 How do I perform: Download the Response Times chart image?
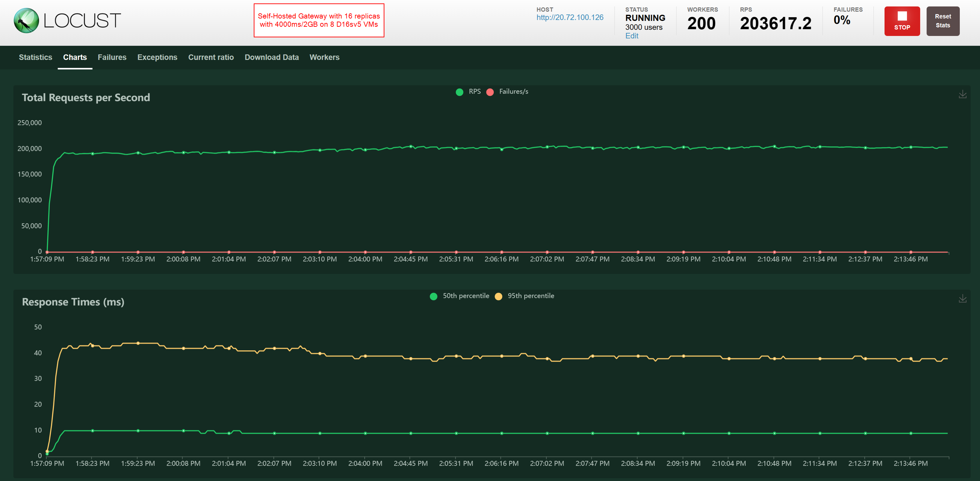click(962, 298)
